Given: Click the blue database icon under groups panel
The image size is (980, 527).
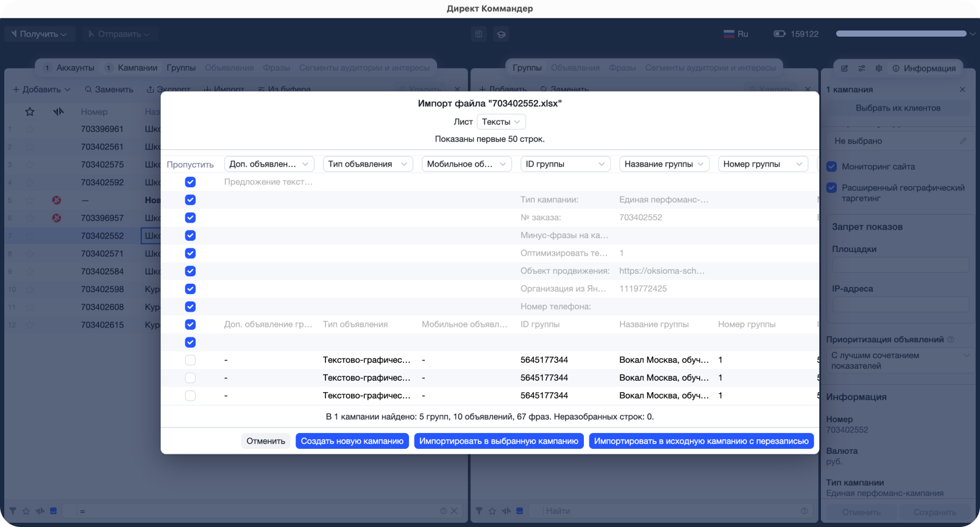Looking at the screenshot, I should coord(520,511).
